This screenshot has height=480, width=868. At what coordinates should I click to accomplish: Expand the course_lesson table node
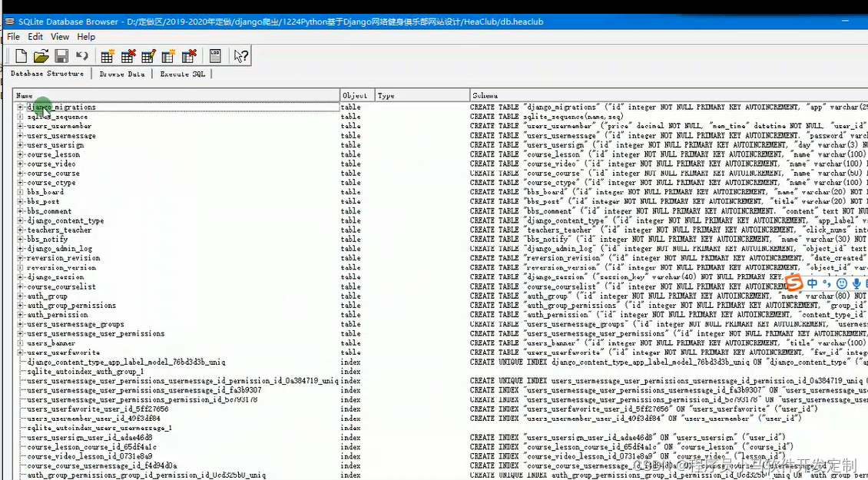(20, 154)
